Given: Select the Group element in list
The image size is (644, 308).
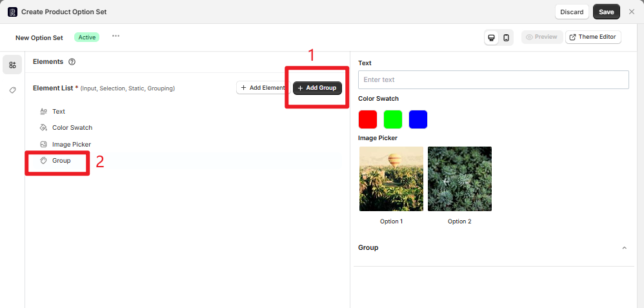Looking at the screenshot, I should [x=61, y=161].
